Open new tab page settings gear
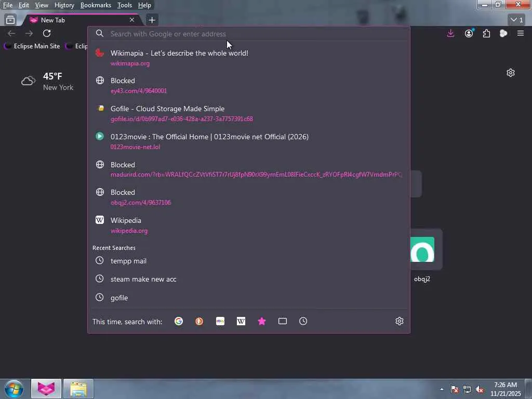 point(511,73)
